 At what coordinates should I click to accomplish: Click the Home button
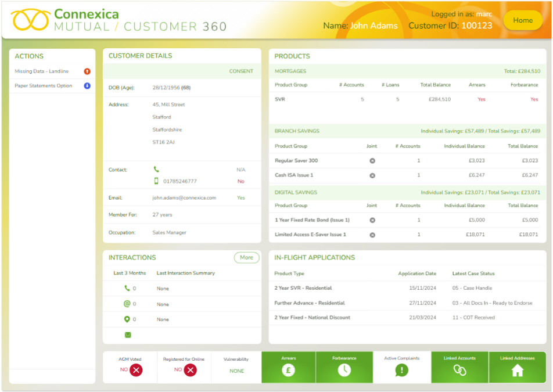click(523, 20)
